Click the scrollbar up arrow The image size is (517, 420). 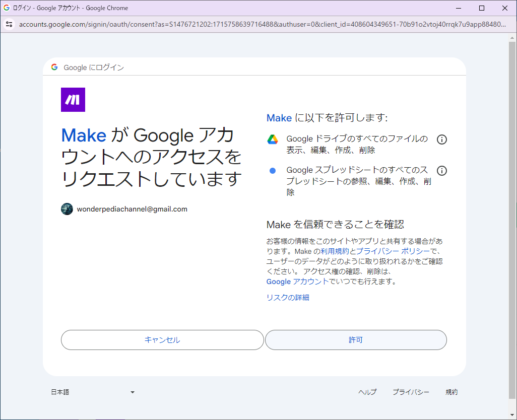click(512, 38)
